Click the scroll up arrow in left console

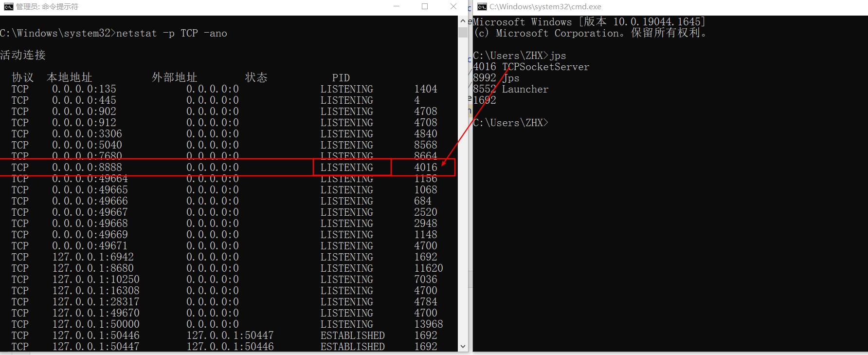coord(463,21)
